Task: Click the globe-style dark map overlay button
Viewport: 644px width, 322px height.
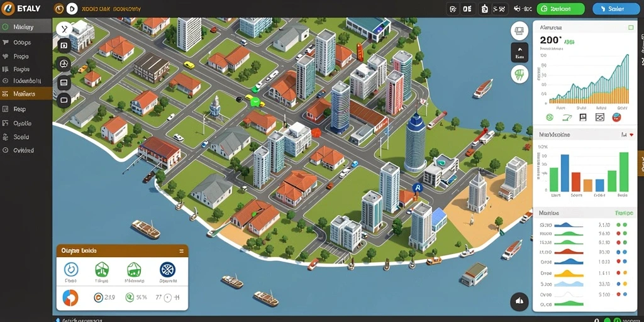Action: 64,64
